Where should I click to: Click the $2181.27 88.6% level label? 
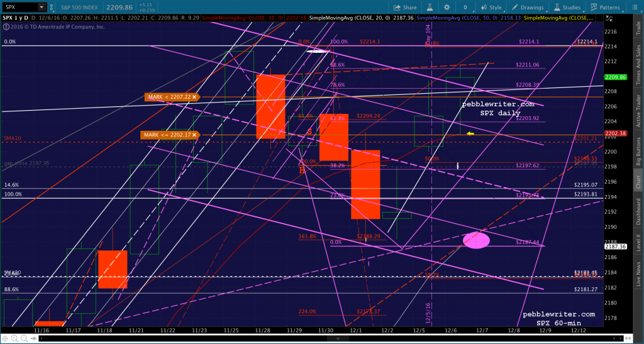586,289
